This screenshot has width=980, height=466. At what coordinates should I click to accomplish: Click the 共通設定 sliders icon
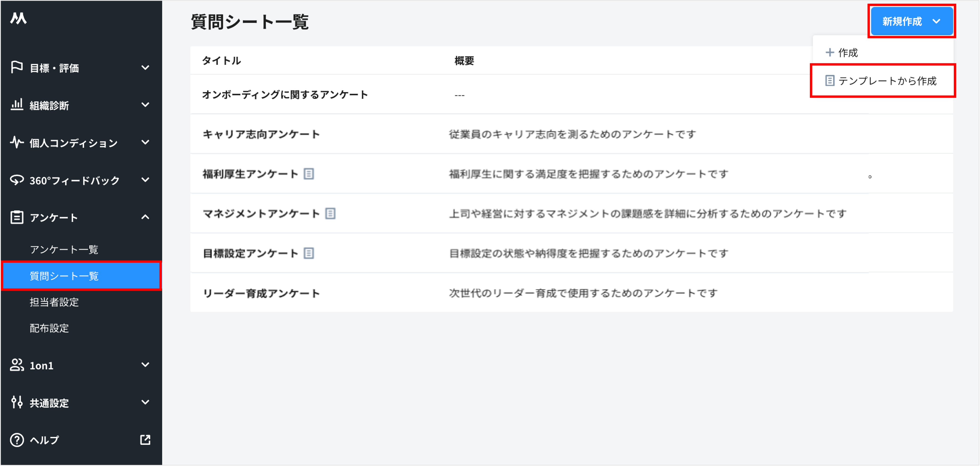17,403
